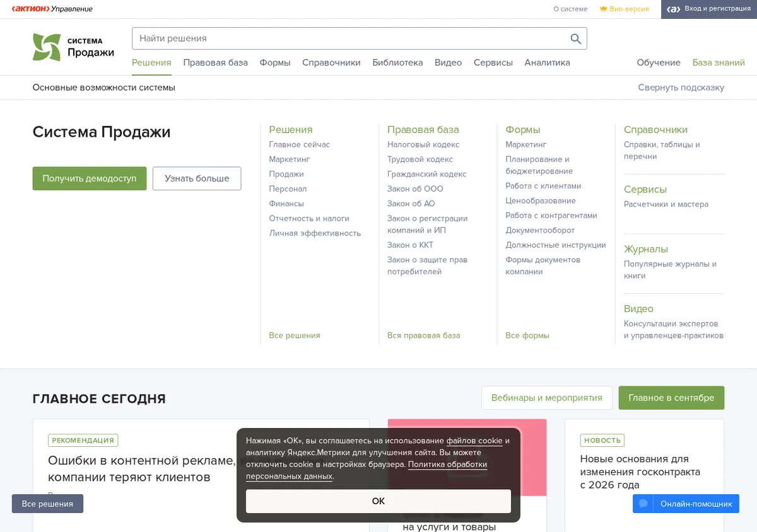The height and width of the screenshot is (532, 757).
Task: Click the crown icon for Вип-версия
Action: point(603,9)
